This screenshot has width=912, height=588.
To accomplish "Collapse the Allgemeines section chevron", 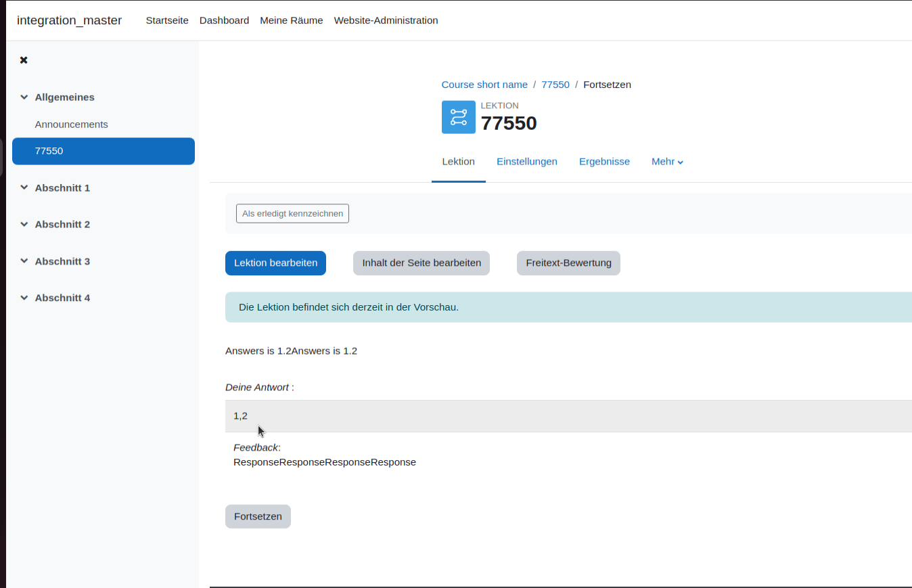I will (x=24, y=97).
